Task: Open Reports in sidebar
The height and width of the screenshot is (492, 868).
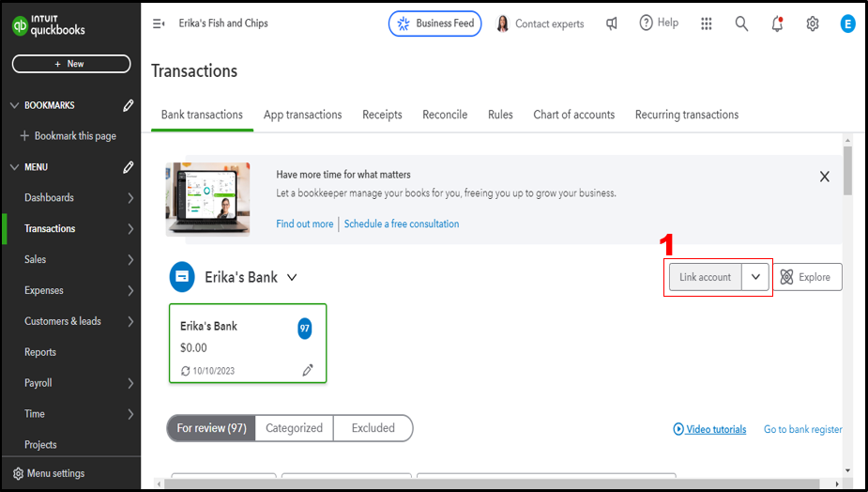Action: pos(39,352)
